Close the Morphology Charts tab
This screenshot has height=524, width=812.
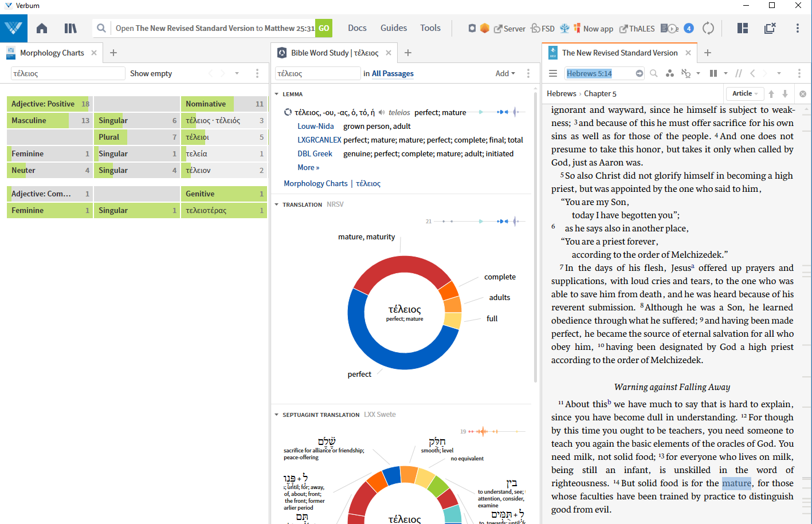click(x=94, y=53)
